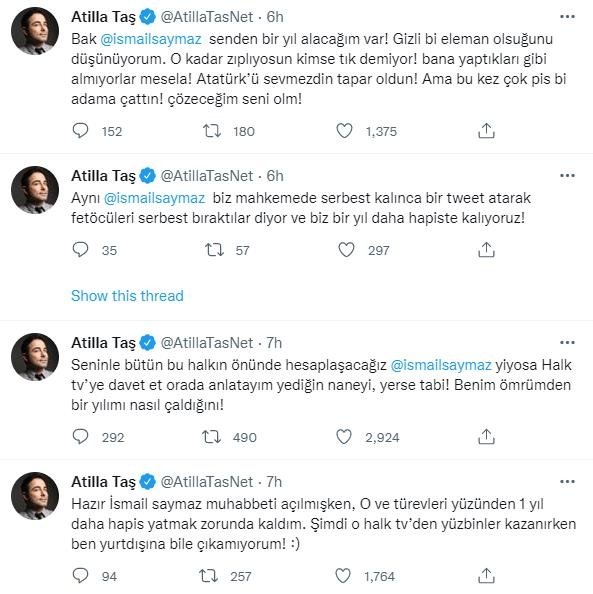593x594 pixels.
Task: Retweet the tweet with 257 retweets
Action: (x=209, y=576)
